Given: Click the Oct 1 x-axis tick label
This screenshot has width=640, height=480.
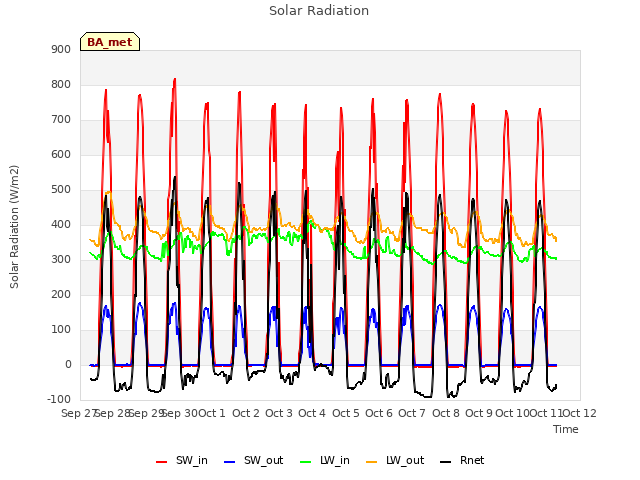Looking at the screenshot, I should click(x=212, y=413).
